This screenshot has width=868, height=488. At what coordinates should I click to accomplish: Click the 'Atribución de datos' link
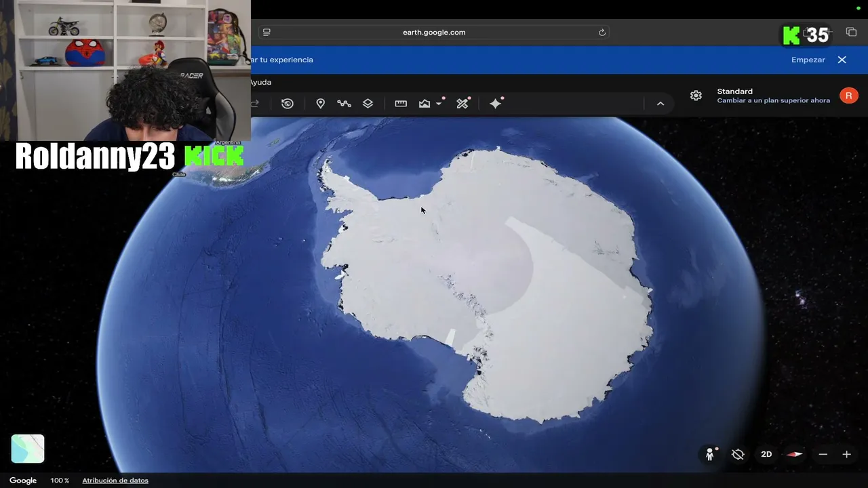pyautogui.click(x=115, y=481)
